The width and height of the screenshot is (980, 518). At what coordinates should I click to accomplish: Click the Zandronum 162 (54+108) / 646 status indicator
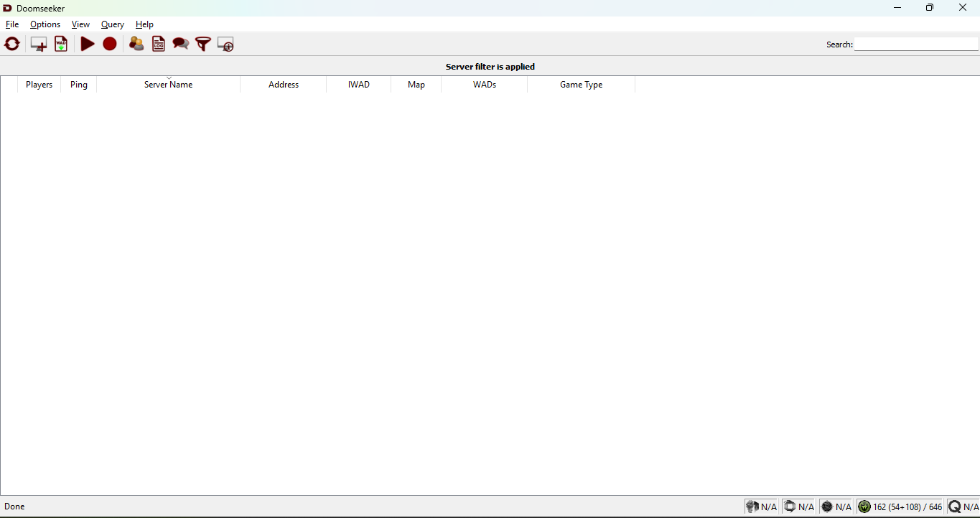(900, 507)
